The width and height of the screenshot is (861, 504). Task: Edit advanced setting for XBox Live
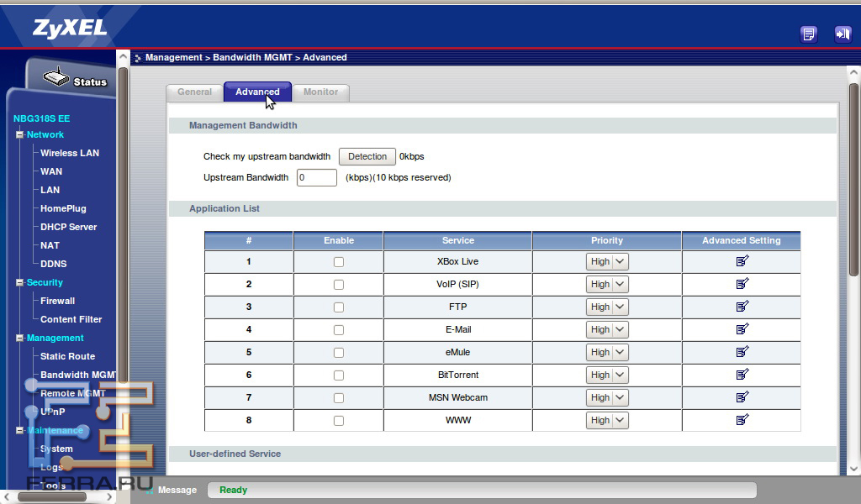(x=742, y=261)
